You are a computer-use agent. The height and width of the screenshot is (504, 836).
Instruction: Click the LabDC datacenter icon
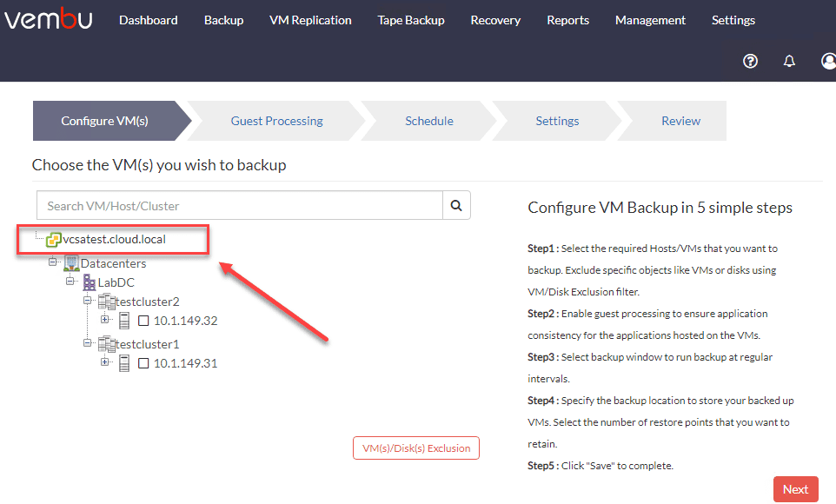click(x=90, y=282)
